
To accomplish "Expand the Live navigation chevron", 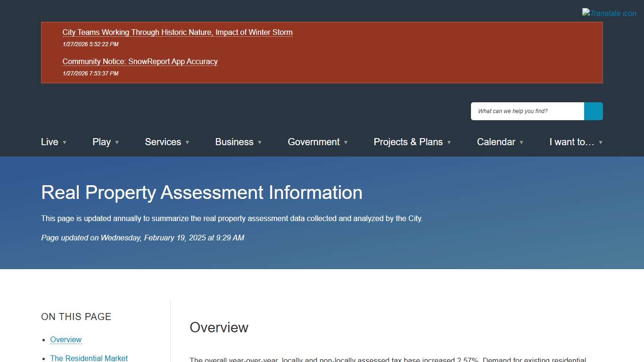I will [65, 142].
